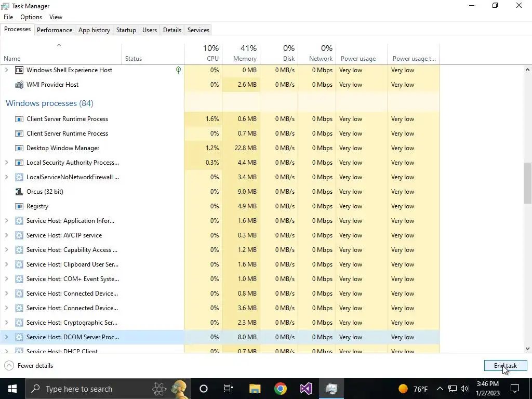Open the network icon in system tray
The height and width of the screenshot is (399, 532).
point(453,389)
